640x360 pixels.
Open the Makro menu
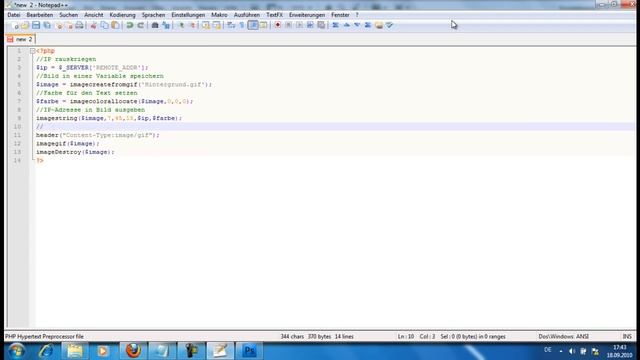coord(219,15)
